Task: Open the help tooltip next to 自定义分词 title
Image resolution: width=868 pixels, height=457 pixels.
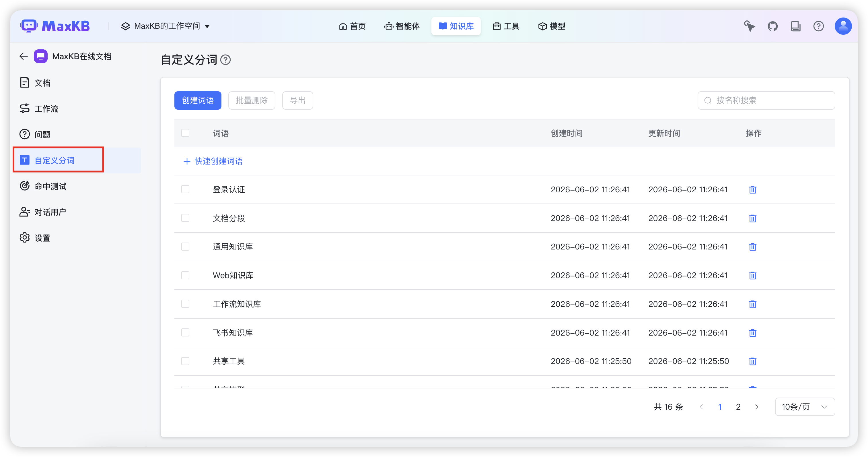Action: [225, 60]
